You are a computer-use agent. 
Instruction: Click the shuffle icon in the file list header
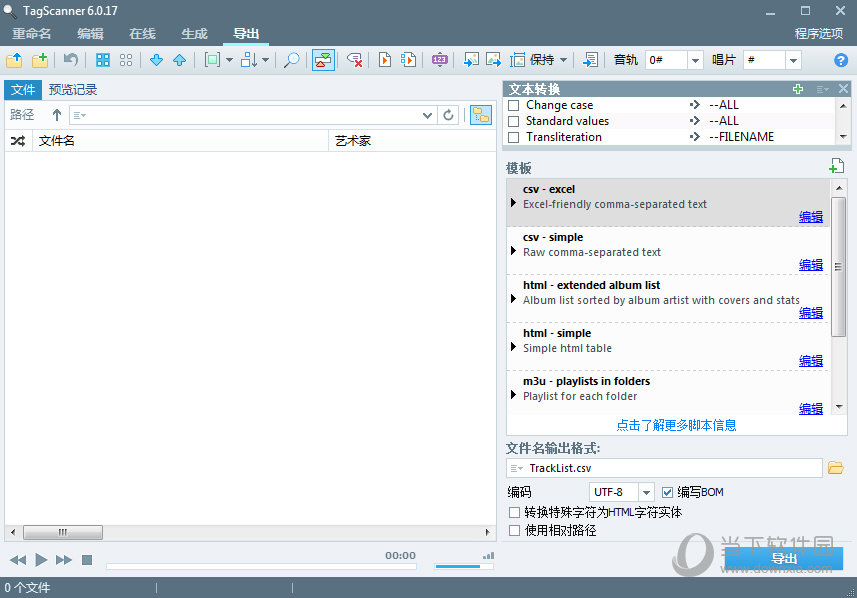pyautogui.click(x=18, y=141)
